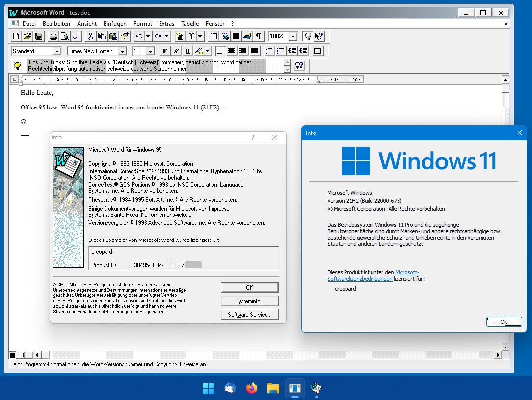The image size is (532, 400).
Task: Open the Einfügen menu
Action: [115, 24]
